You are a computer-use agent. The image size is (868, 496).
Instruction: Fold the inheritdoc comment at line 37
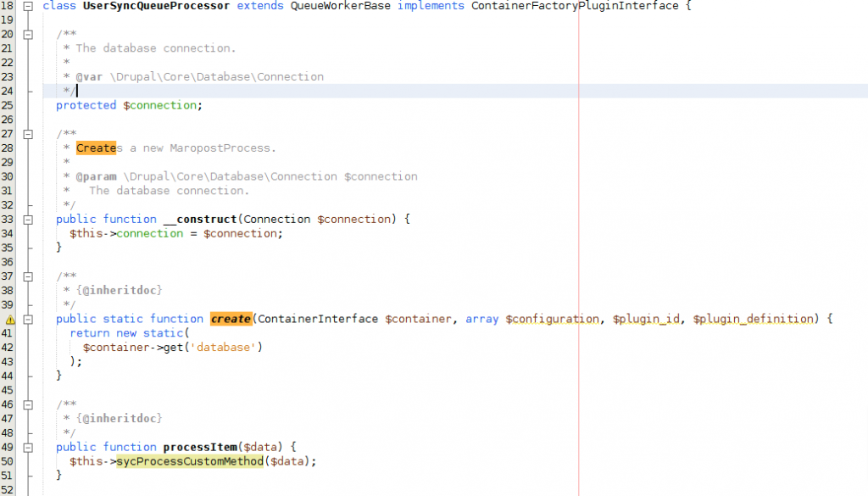pos(28,276)
